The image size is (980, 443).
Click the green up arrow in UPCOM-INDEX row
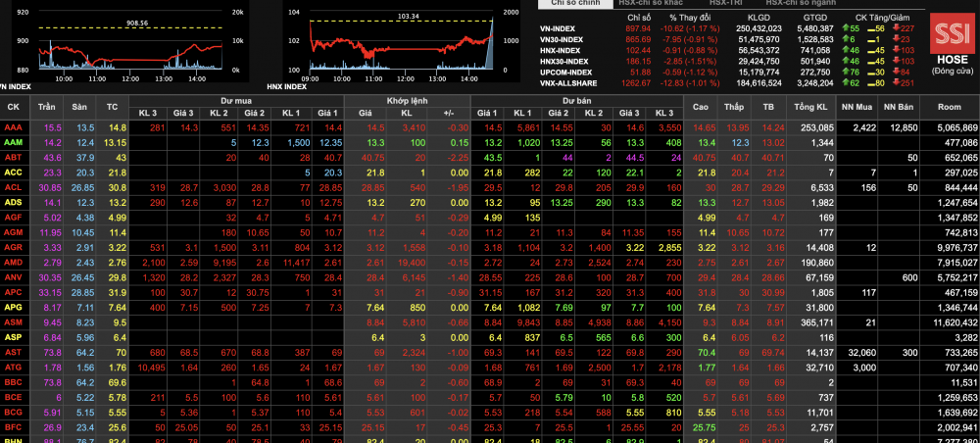click(845, 72)
